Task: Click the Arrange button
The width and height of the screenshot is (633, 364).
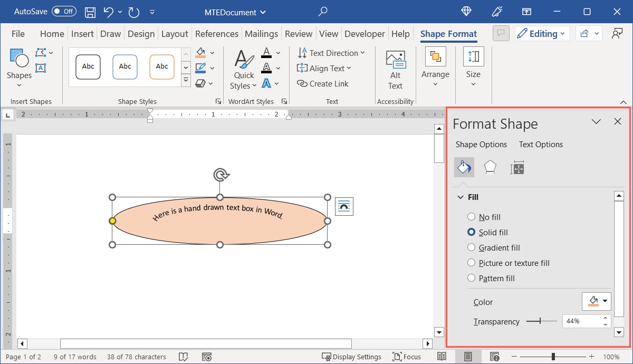Action: point(435,65)
